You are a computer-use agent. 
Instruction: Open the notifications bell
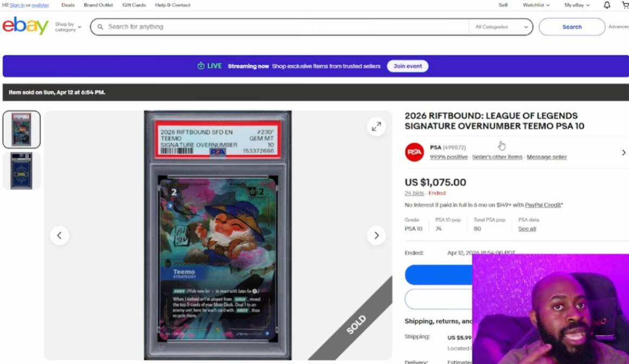607,5
